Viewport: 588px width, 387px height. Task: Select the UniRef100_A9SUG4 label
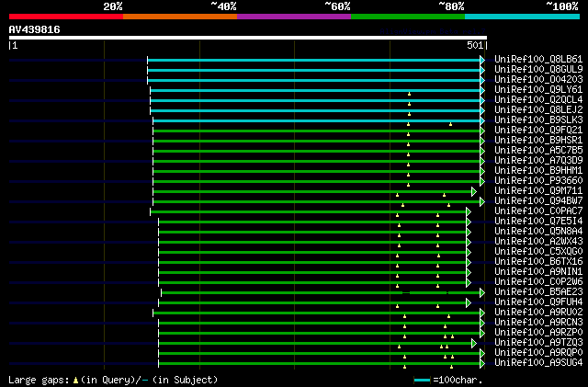[538, 363]
